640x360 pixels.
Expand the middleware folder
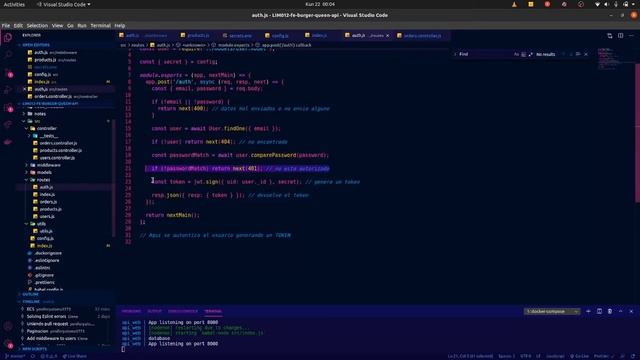click(49, 165)
